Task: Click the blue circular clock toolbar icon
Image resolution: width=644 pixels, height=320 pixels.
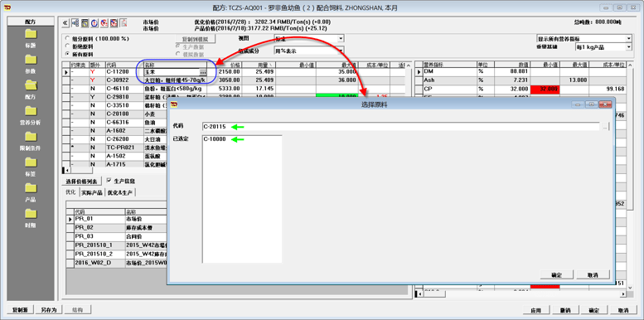Action: 94,23
